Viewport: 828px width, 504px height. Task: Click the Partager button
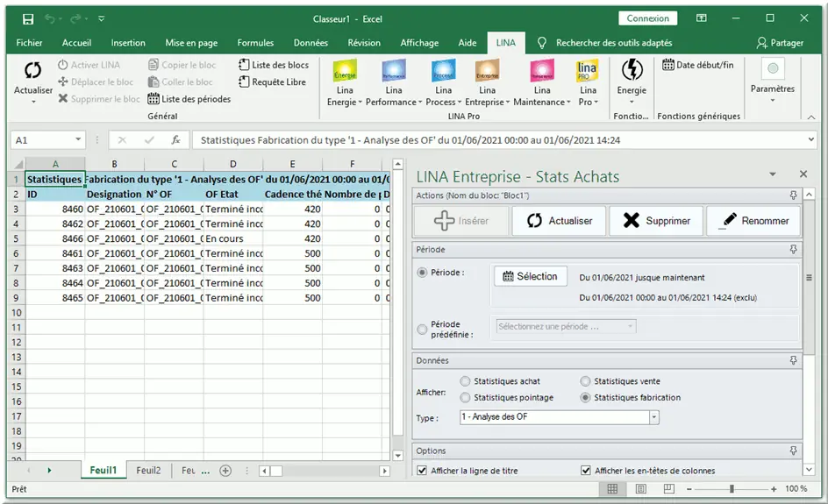click(x=780, y=43)
